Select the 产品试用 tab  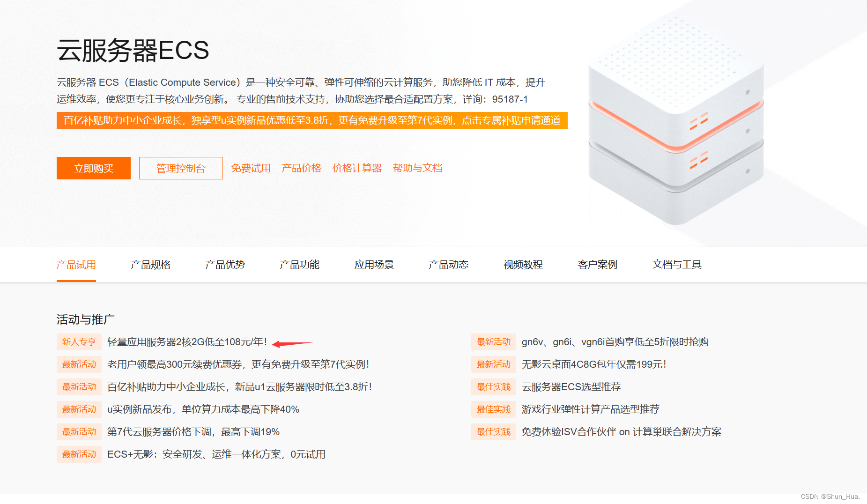(x=76, y=265)
